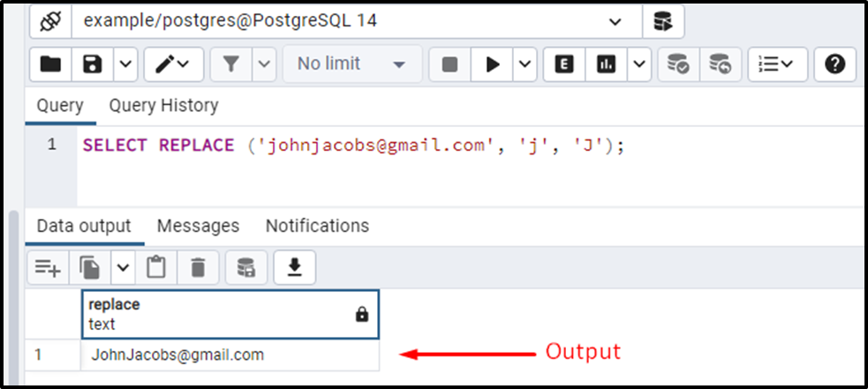Switch to the Query tab

point(60,105)
